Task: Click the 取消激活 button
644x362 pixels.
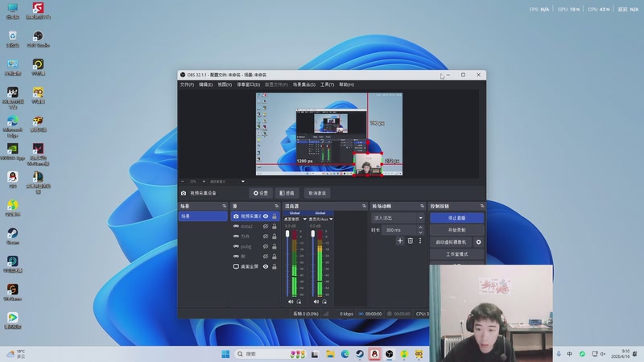Action: pos(317,193)
